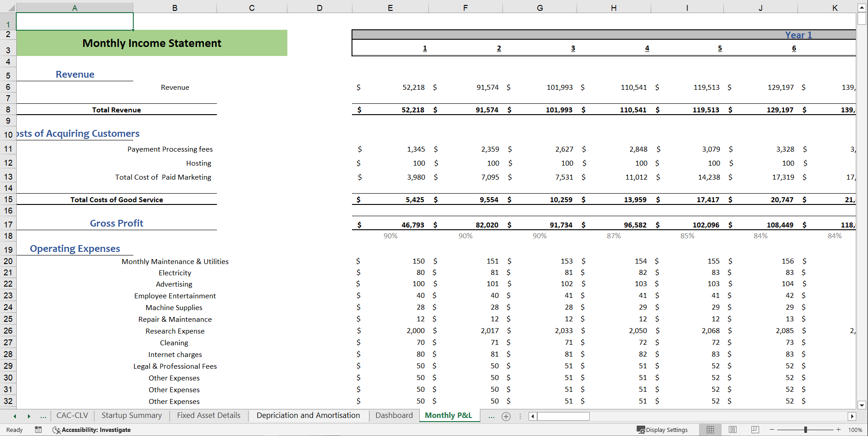Click month 1 revenue value 52,218 in row 6
The width and height of the screenshot is (868, 436).
pyautogui.click(x=413, y=87)
